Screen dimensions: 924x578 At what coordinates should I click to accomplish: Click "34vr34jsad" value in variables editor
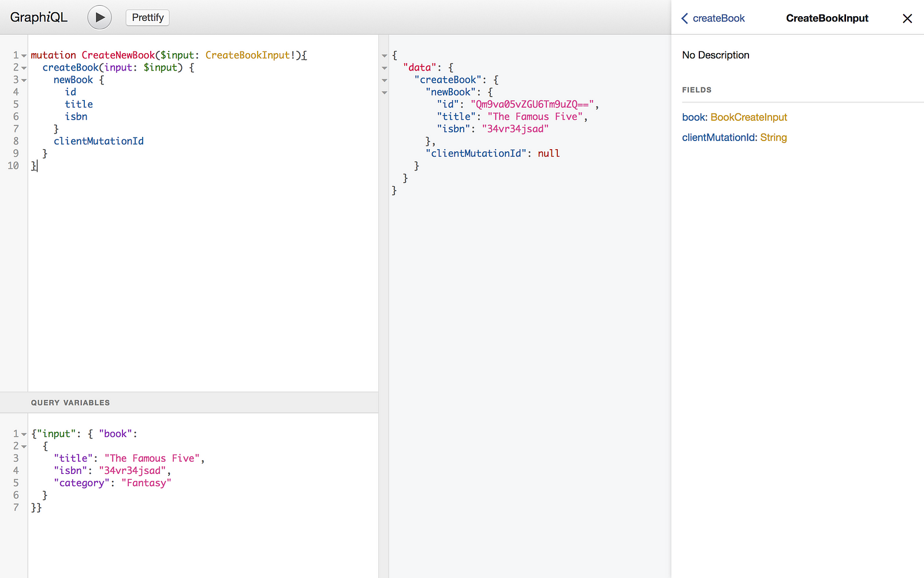[x=132, y=470]
